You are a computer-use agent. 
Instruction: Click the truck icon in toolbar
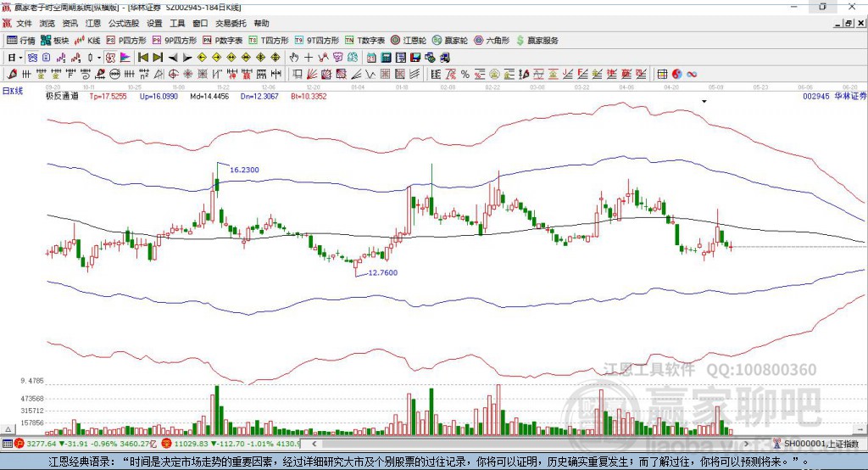[x=444, y=58]
